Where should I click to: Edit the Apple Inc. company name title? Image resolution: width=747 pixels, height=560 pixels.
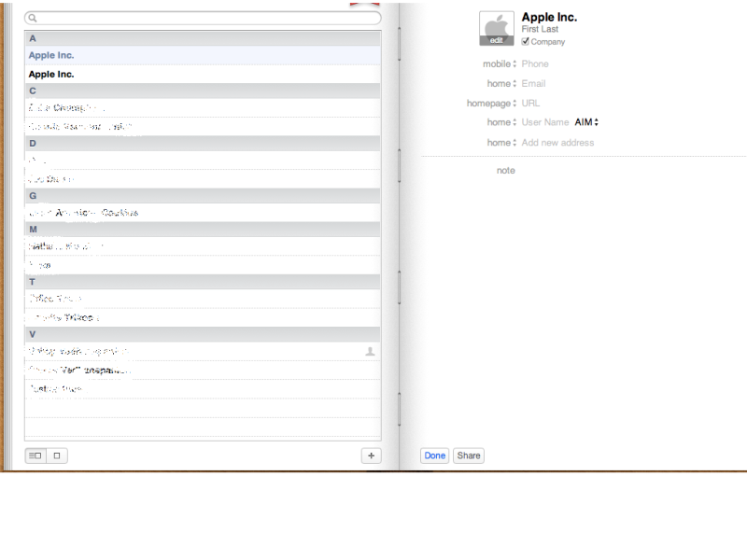pos(549,17)
